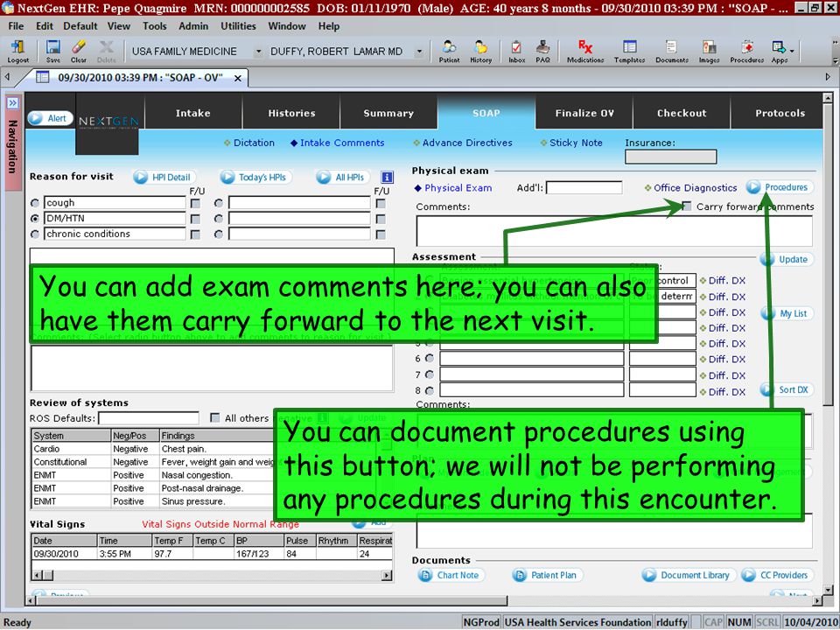This screenshot has width=840, height=630.
Task: Open the Apps toolbar icon
Action: pyautogui.click(x=779, y=52)
